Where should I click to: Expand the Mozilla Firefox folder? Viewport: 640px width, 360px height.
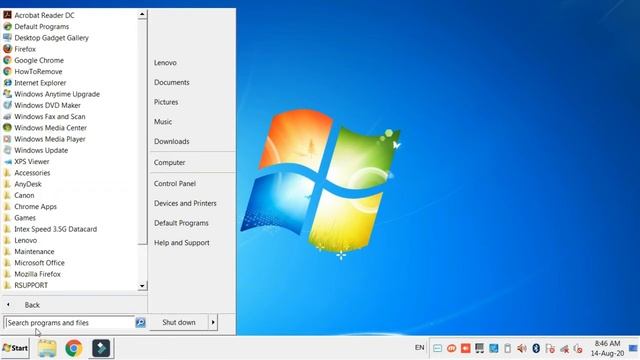pyautogui.click(x=32, y=274)
